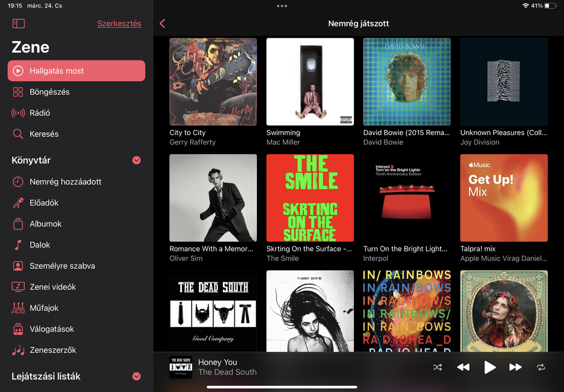This screenshot has width=564, height=392.
Task: Tap the Honey You song title
Action: coord(217,362)
